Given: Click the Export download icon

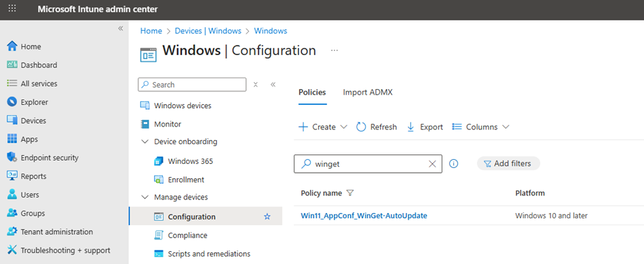Looking at the screenshot, I should [x=410, y=127].
